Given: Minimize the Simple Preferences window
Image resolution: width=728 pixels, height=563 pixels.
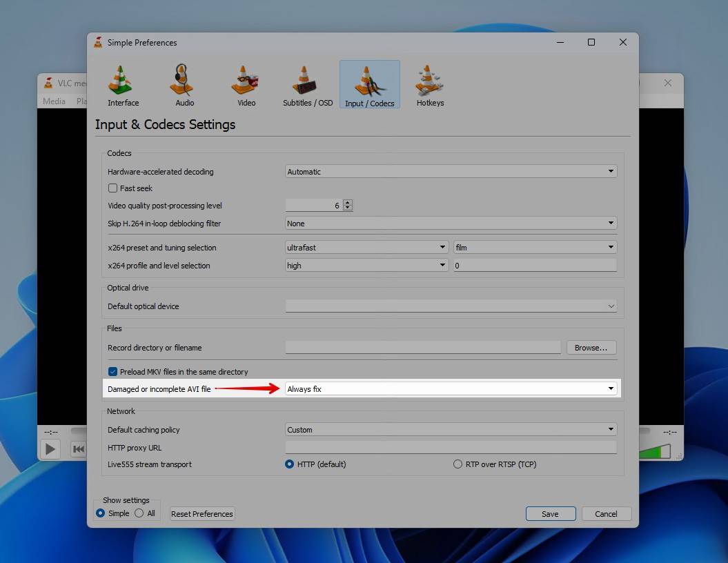Looking at the screenshot, I should pyautogui.click(x=560, y=42).
